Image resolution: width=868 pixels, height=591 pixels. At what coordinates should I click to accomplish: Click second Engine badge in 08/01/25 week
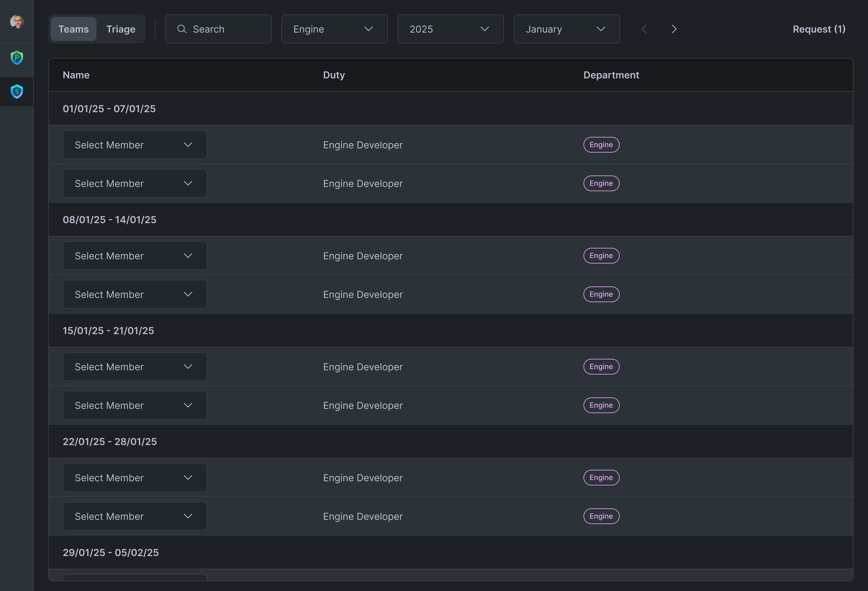pos(601,294)
